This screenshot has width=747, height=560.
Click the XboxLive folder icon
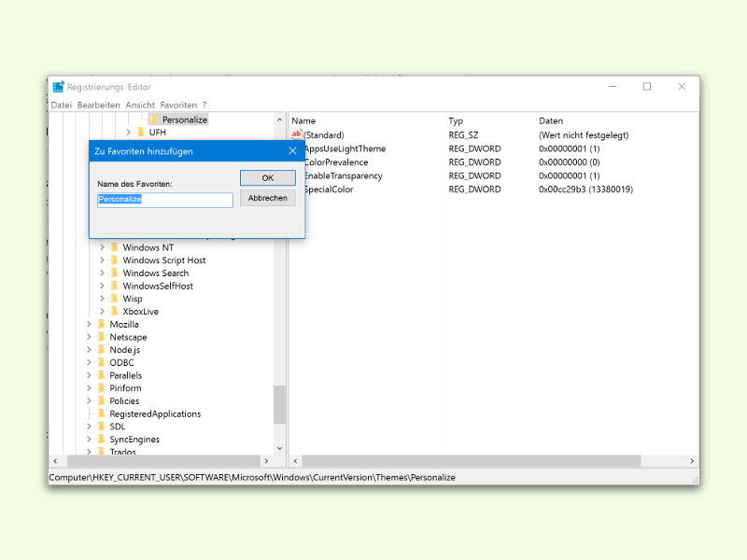[114, 312]
